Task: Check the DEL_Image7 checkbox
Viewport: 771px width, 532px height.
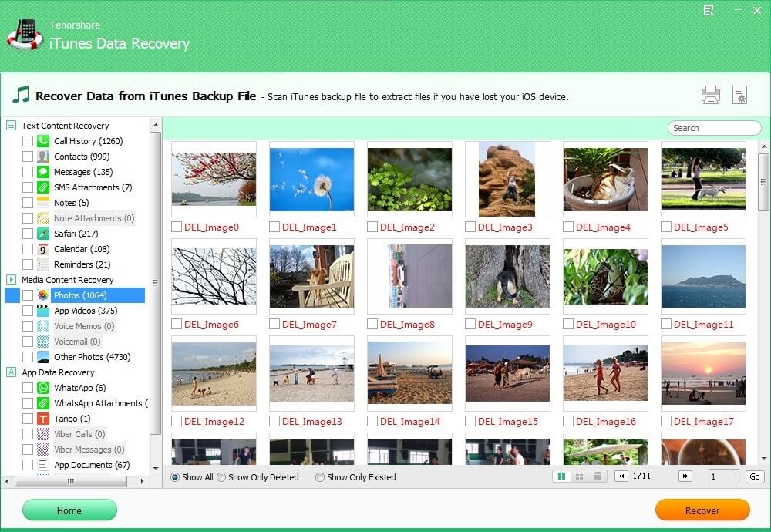Action: 274,324
